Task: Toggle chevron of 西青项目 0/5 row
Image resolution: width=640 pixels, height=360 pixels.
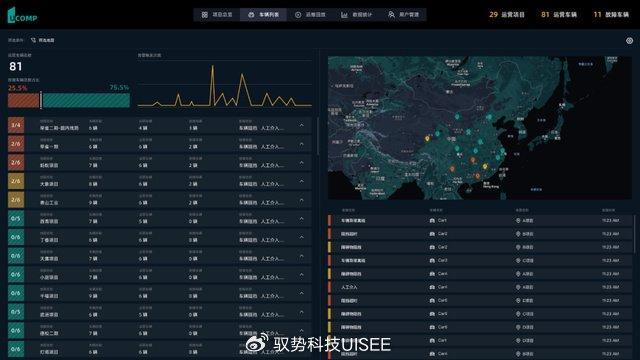Action: point(302,219)
